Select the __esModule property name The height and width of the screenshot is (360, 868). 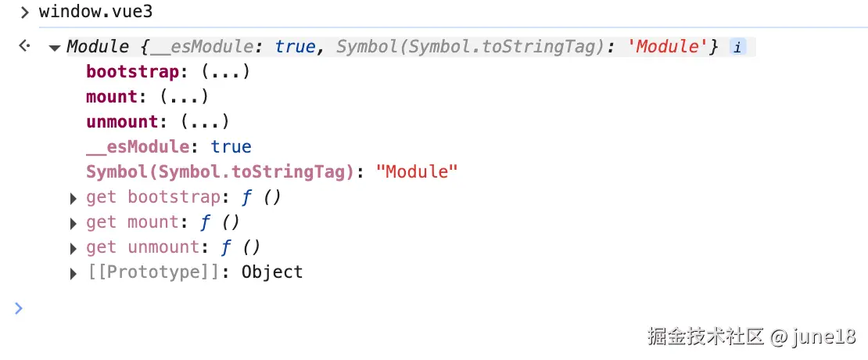[138, 147]
